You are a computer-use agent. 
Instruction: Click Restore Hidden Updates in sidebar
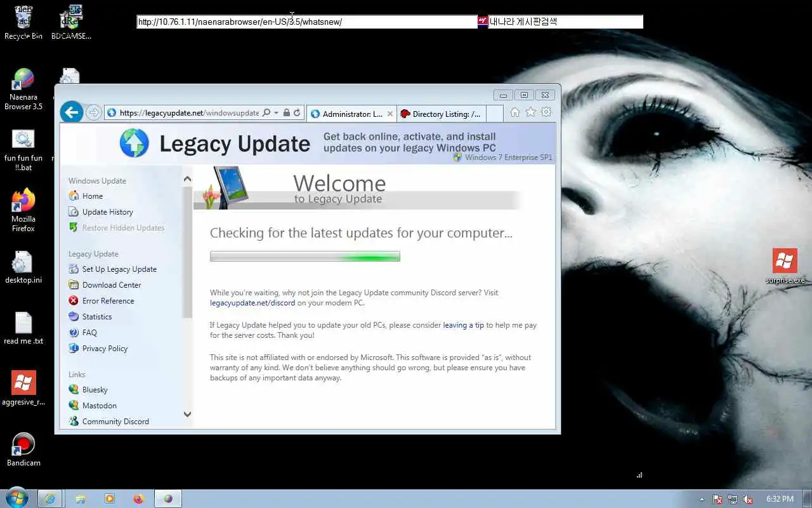coord(123,228)
